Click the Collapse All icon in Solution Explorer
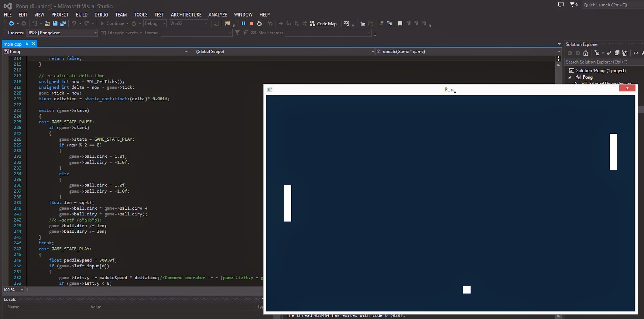Image resolution: width=644 pixels, height=319 pixels. [x=617, y=53]
